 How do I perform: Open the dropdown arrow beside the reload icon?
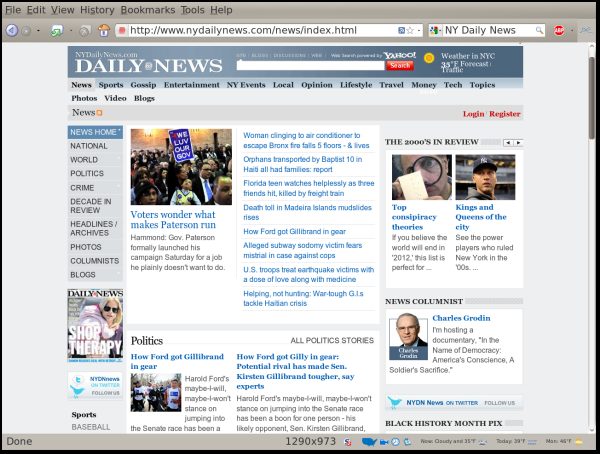(x=71, y=31)
